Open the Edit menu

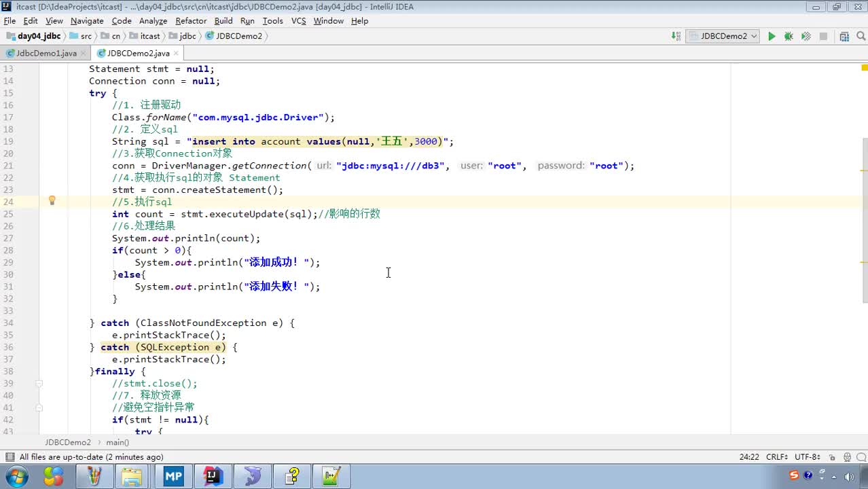(31, 21)
